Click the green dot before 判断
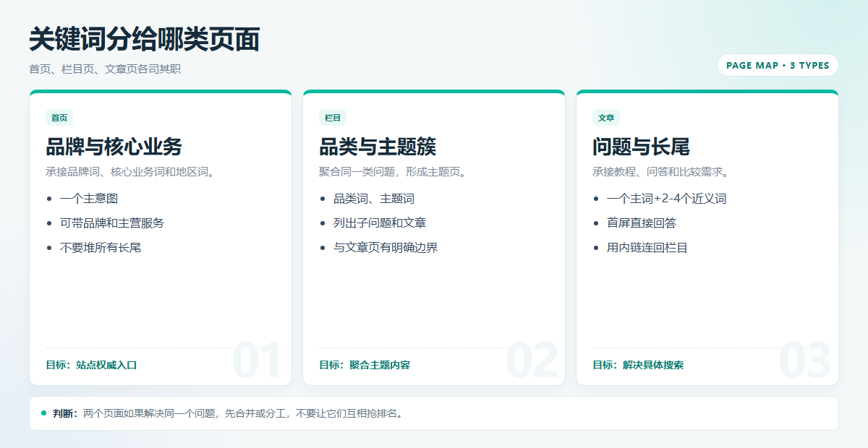868x448 pixels. 44,413
